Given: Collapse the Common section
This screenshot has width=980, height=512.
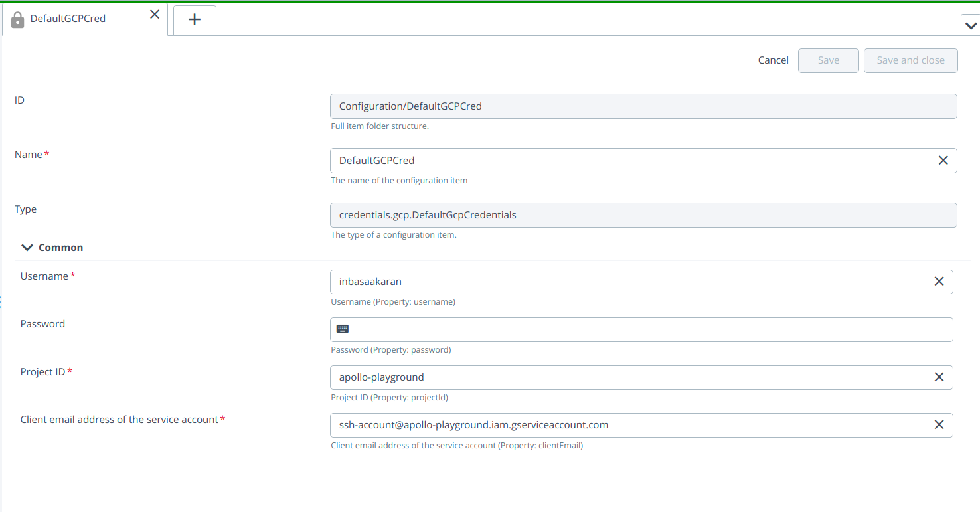Looking at the screenshot, I should [x=27, y=248].
